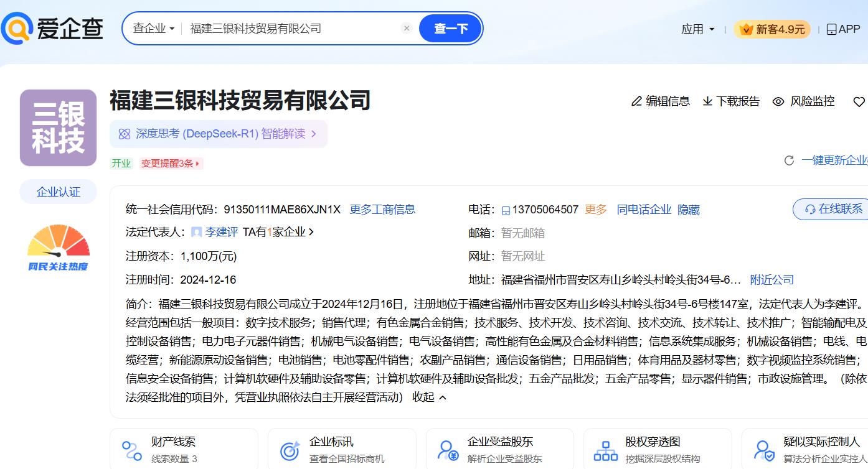Viewport: 868px width, 469px height.
Task: Open 企业标讯 bidding info card
Action: click(x=341, y=449)
